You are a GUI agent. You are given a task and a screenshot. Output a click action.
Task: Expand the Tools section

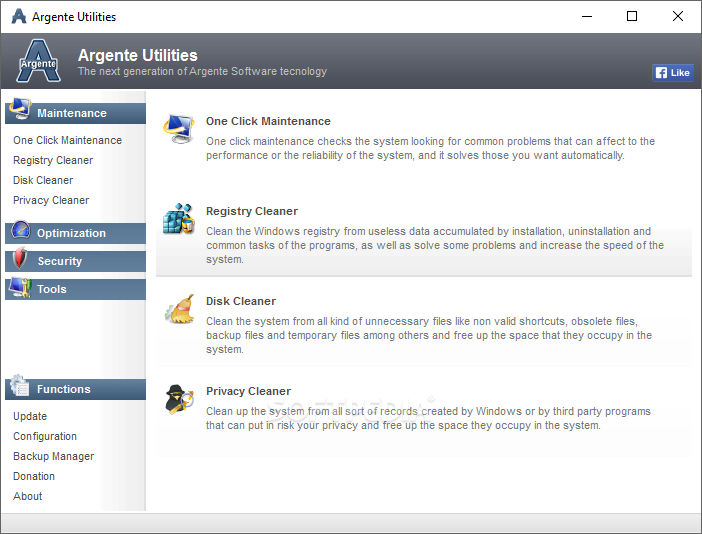coord(75,290)
